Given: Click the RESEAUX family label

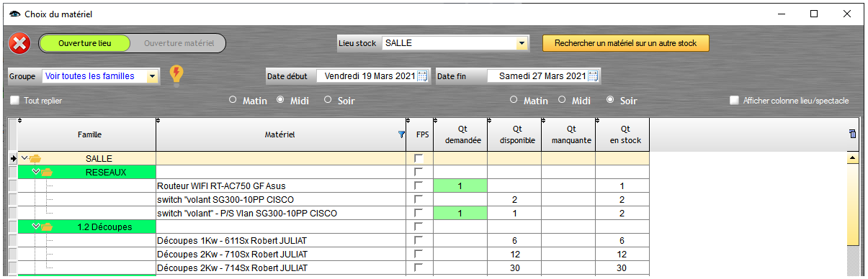Looking at the screenshot, I should [105, 173].
